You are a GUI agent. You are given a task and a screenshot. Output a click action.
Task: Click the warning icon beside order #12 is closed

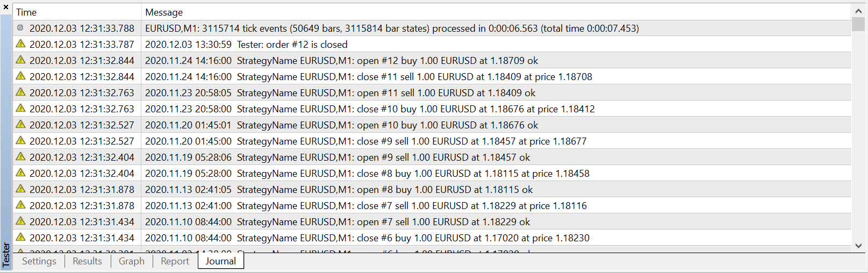point(20,44)
